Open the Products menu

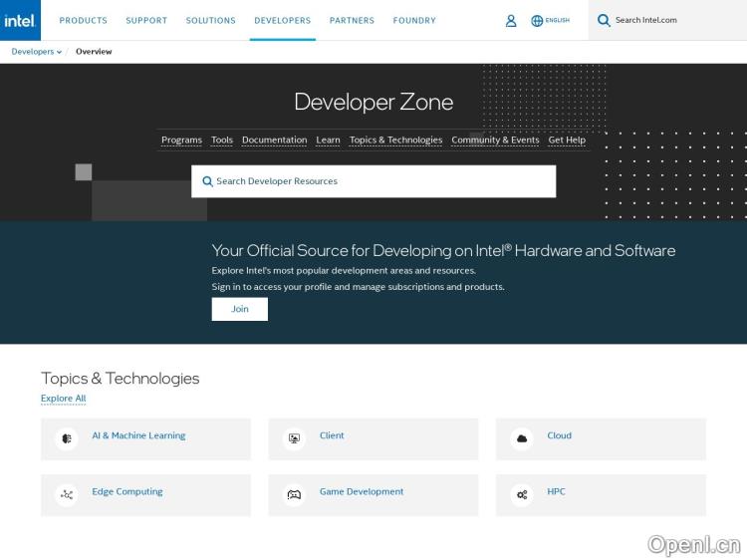click(x=83, y=20)
